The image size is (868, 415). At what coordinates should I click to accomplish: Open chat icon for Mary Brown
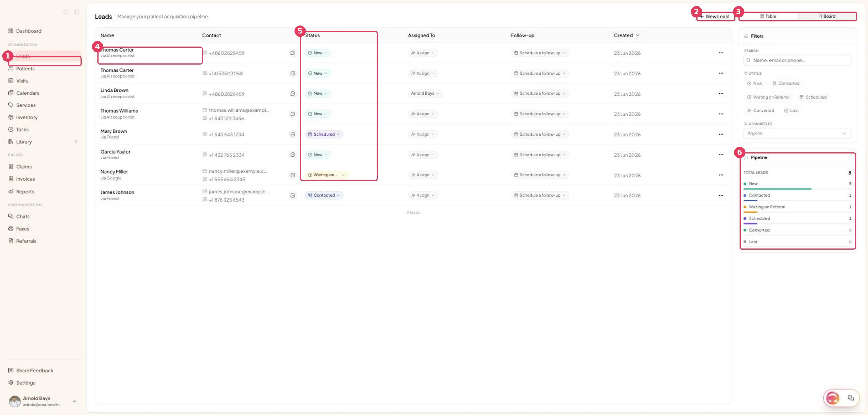pos(293,134)
